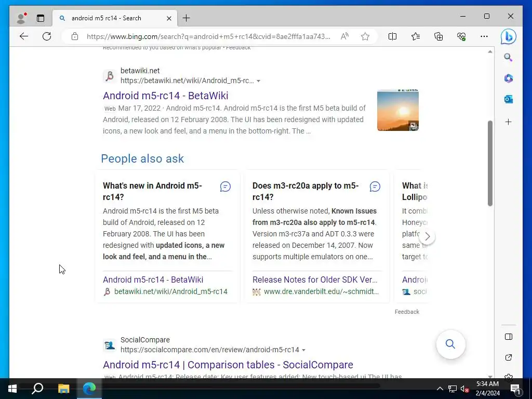Click the address bar URL

coord(208,36)
